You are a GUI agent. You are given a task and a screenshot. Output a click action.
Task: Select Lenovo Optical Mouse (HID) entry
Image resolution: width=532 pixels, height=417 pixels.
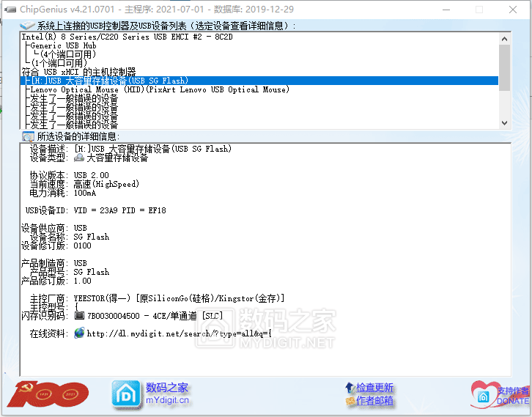pyautogui.click(x=160, y=89)
